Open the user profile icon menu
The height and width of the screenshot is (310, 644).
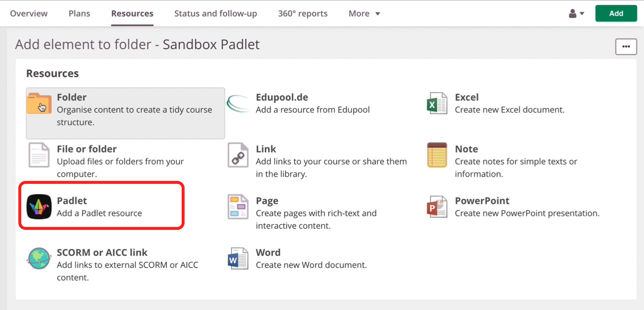(x=572, y=13)
